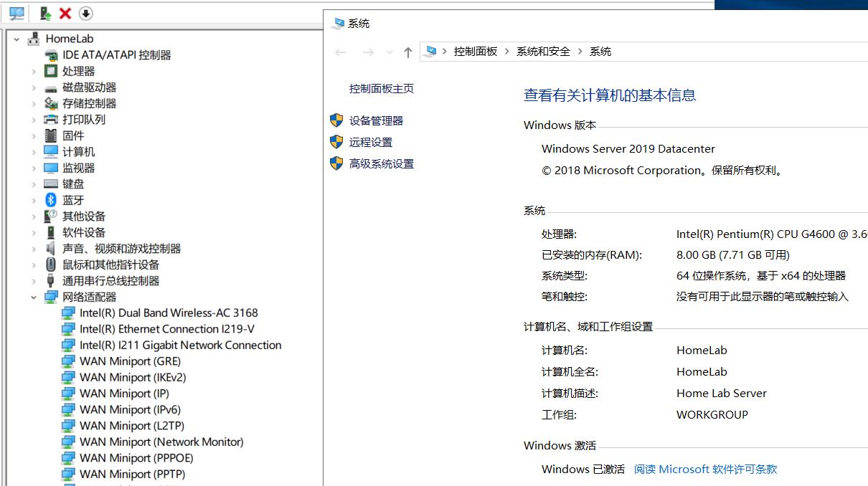Open the 设备管理器 link
This screenshot has width=868, height=486.
point(377,121)
